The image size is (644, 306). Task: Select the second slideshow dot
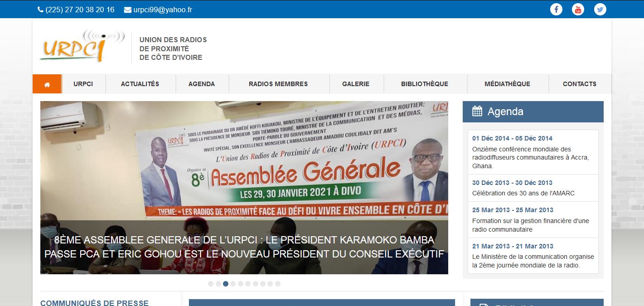[x=218, y=284]
